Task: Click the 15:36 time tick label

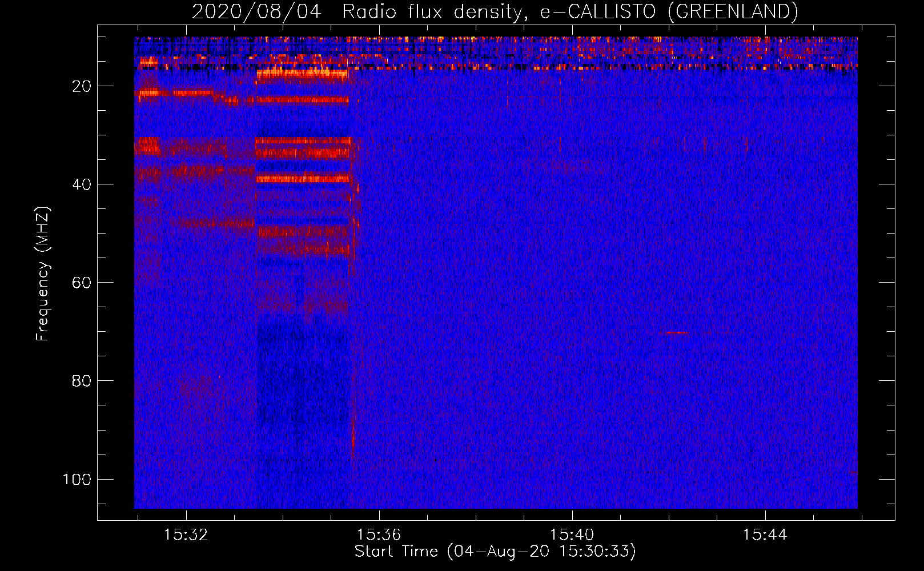Action: [379, 534]
